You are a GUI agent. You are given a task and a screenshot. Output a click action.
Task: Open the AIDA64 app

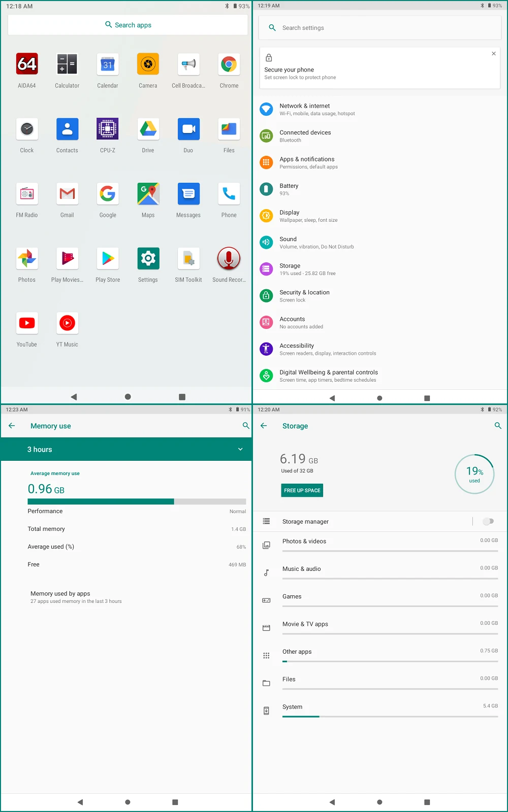pyautogui.click(x=27, y=64)
